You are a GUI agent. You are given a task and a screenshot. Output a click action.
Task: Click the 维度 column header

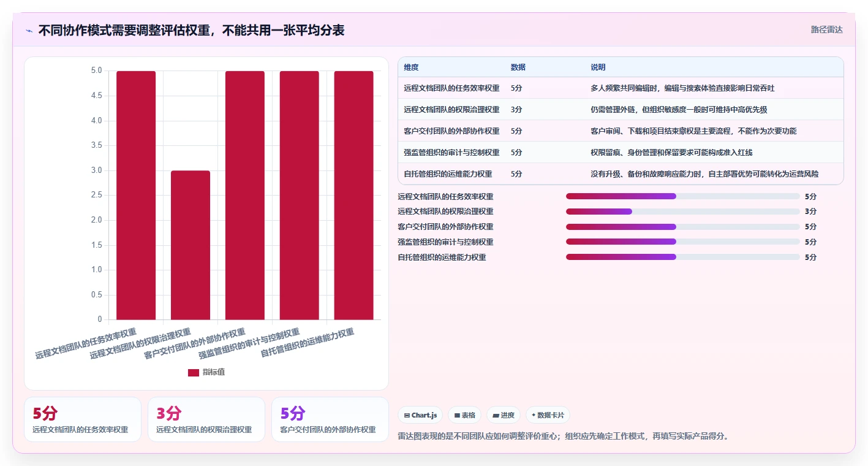pos(412,67)
